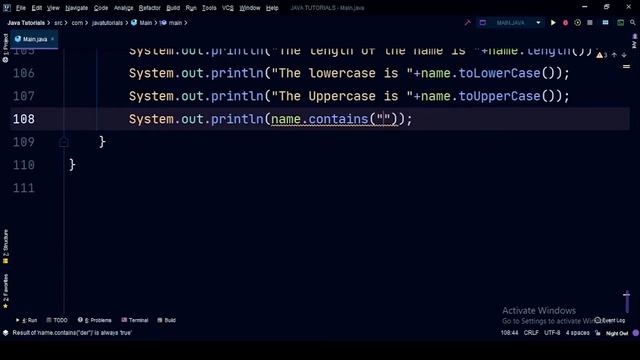Image resolution: width=640 pixels, height=360 pixels.
Task: Change 4 spaces indent setting
Action: (578, 333)
